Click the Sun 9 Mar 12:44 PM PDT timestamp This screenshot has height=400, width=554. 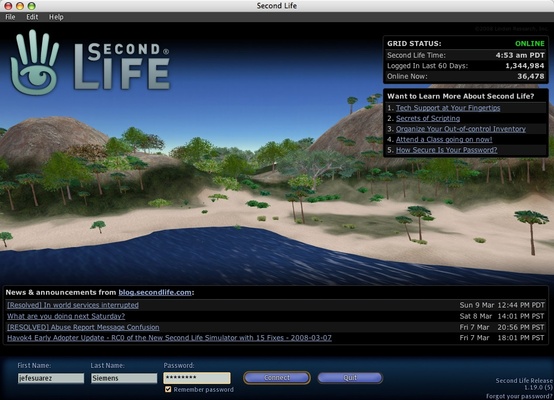[x=502, y=305]
